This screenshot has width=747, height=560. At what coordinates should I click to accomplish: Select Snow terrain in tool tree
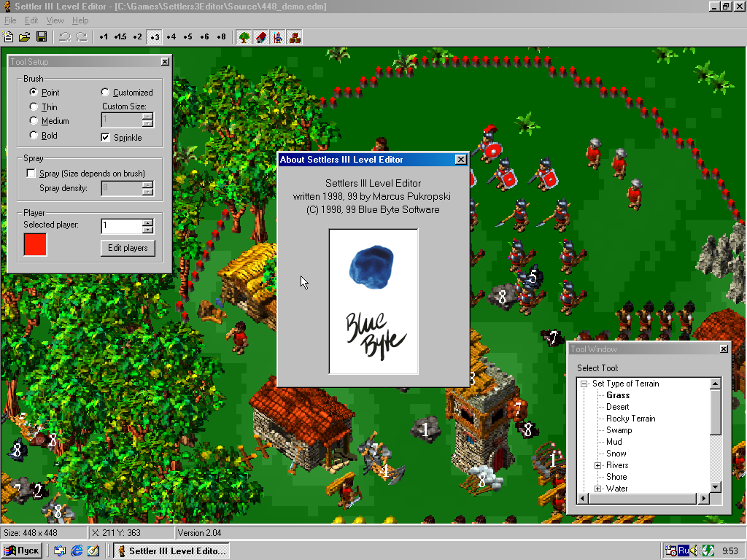[x=616, y=454]
